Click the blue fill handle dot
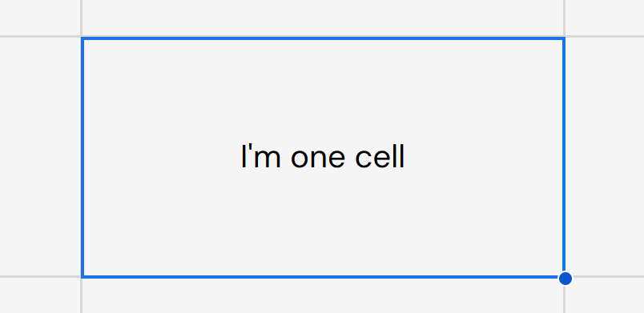 click(x=566, y=278)
